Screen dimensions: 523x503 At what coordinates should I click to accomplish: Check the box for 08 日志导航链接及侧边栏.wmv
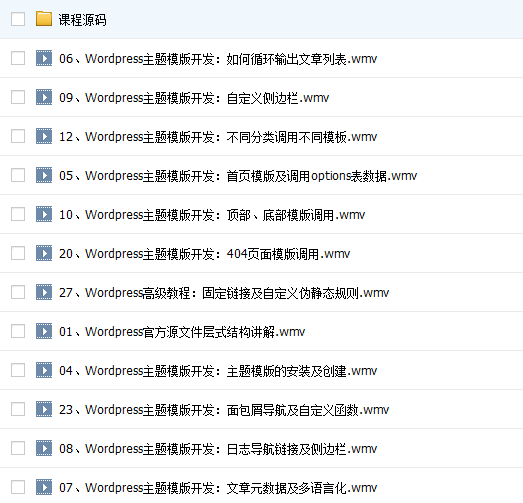tap(18, 448)
